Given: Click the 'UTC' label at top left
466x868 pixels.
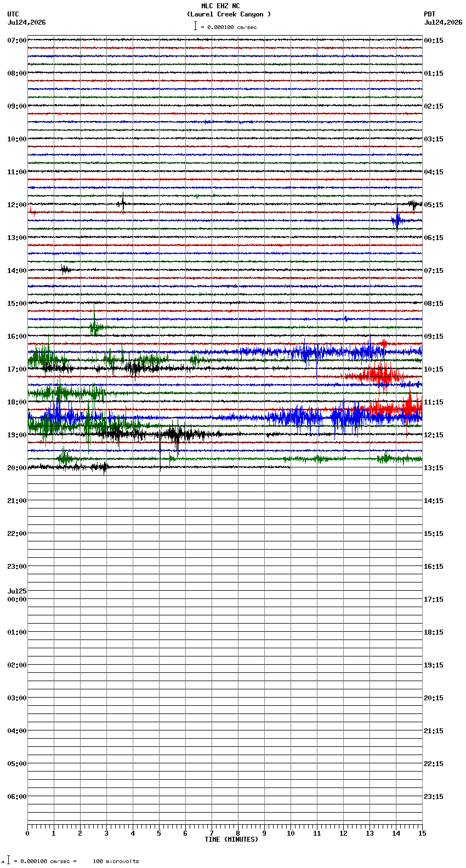Looking at the screenshot, I should (x=13, y=14).
